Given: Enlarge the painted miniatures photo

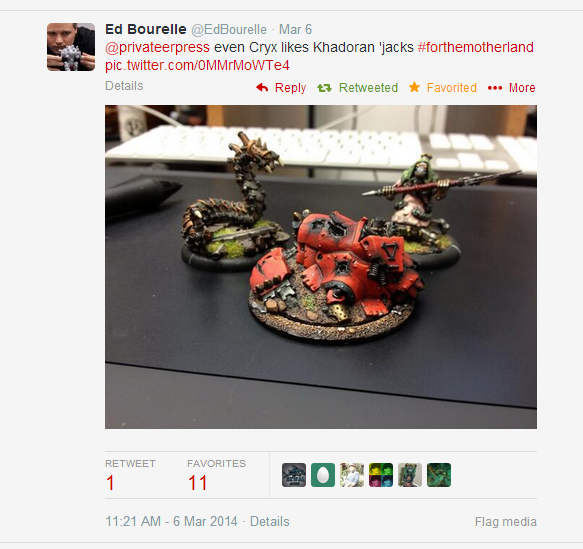Looking at the screenshot, I should [321, 267].
